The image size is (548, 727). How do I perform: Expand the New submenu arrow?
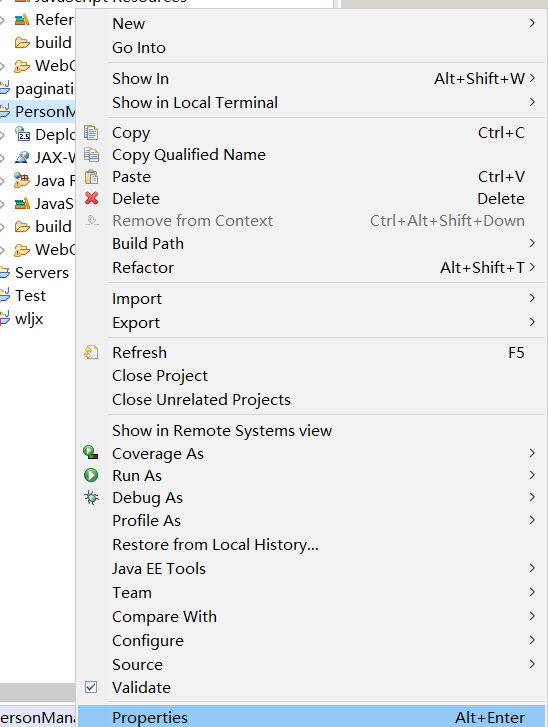click(532, 23)
